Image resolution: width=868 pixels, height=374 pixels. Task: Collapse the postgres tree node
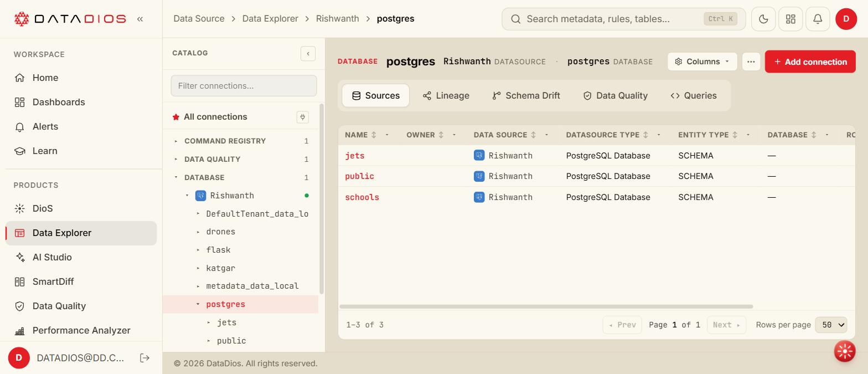coord(198,304)
